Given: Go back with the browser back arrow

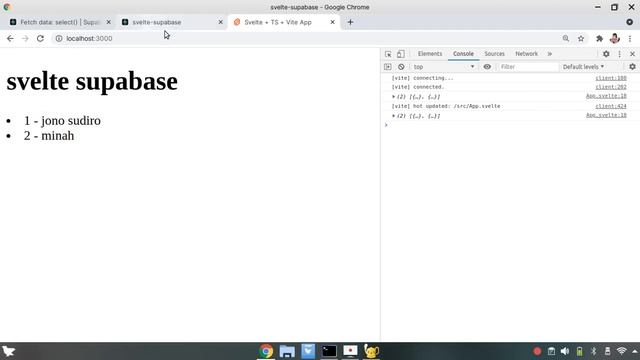Looking at the screenshot, I should [10, 38].
